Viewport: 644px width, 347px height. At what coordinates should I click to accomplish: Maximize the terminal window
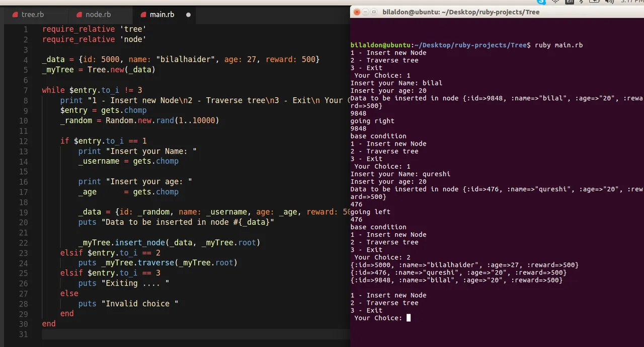click(x=374, y=12)
